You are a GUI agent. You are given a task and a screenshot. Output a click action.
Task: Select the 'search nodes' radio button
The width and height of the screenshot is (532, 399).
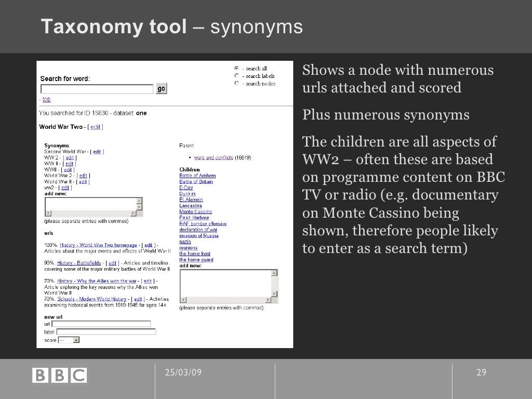click(x=236, y=83)
